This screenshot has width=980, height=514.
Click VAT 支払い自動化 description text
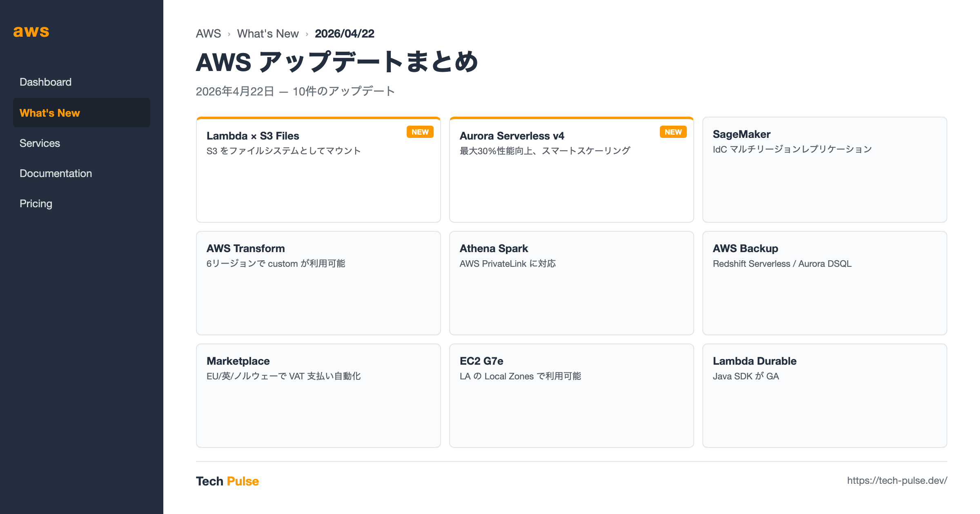pyautogui.click(x=284, y=376)
